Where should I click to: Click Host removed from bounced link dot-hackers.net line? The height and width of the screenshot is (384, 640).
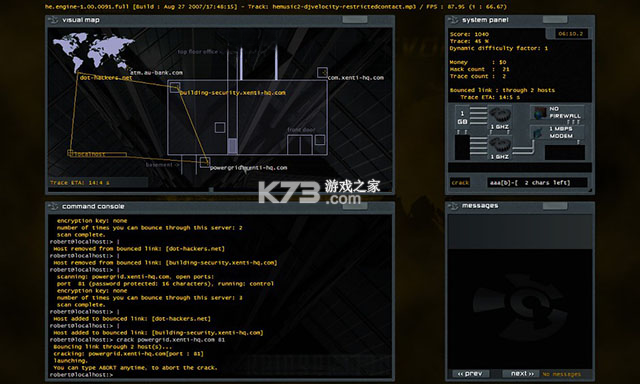point(139,249)
